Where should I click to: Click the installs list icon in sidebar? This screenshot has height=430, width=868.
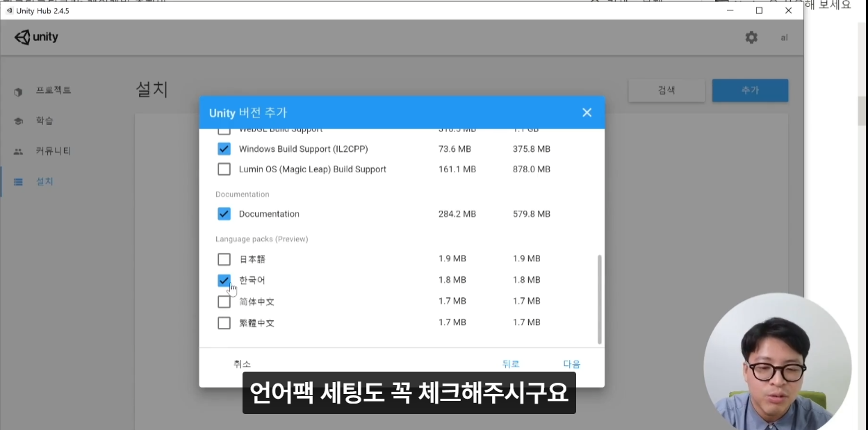click(x=19, y=182)
